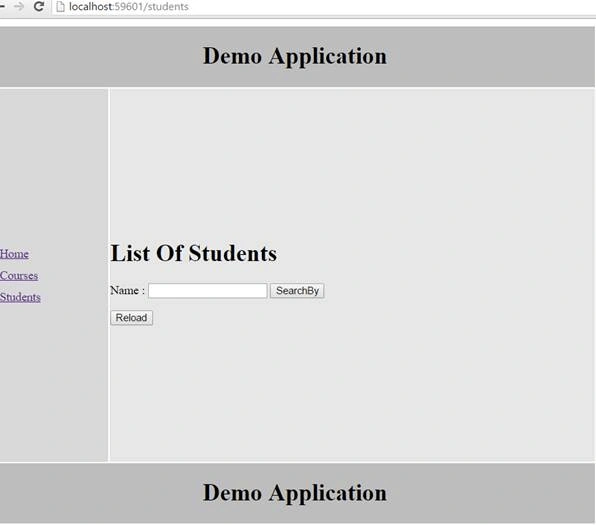The width and height of the screenshot is (596, 525).
Task: Click the Name : label
Action: (x=127, y=290)
